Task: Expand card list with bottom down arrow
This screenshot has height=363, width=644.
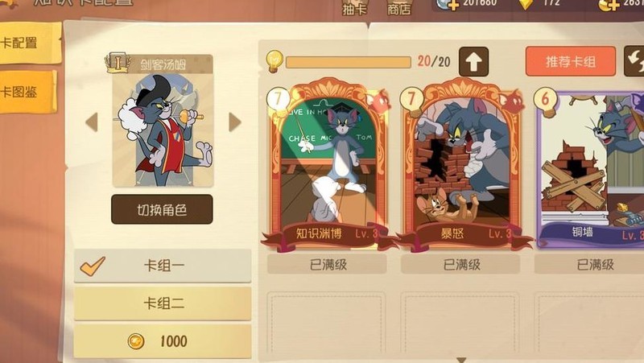Action: point(461,360)
